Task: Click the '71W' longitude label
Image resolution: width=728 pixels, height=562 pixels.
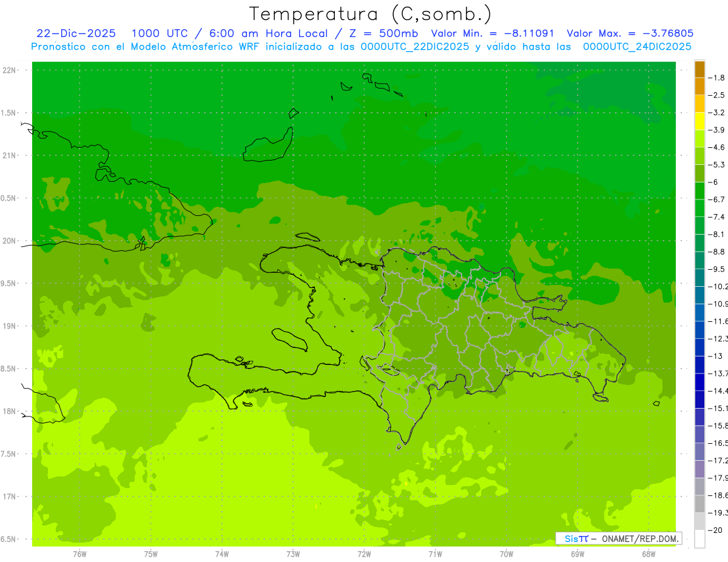Action: click(x=435, y=554)
